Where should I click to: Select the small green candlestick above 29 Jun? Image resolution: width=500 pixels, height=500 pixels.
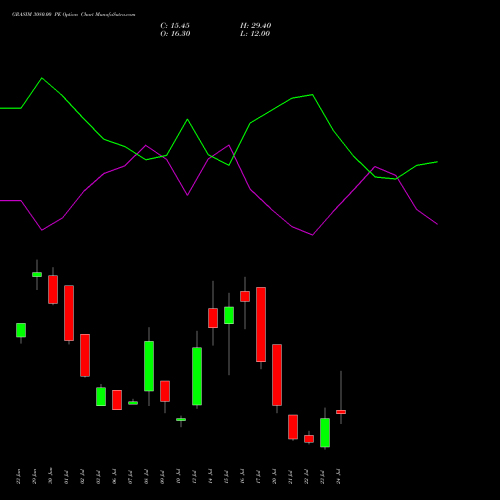tap(37, 275)
